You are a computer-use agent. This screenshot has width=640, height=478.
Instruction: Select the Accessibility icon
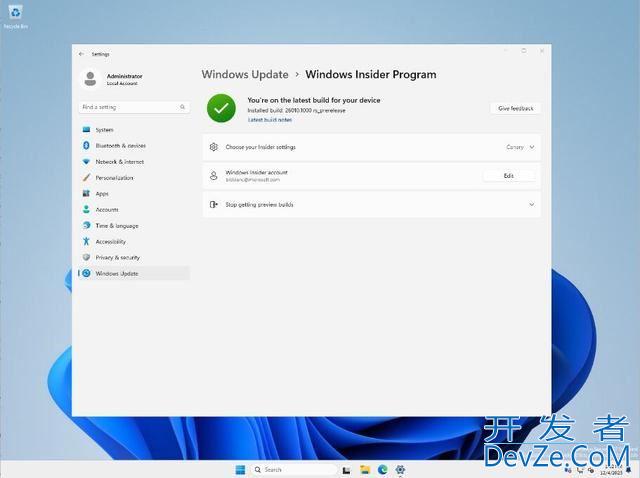pos(86,241)
